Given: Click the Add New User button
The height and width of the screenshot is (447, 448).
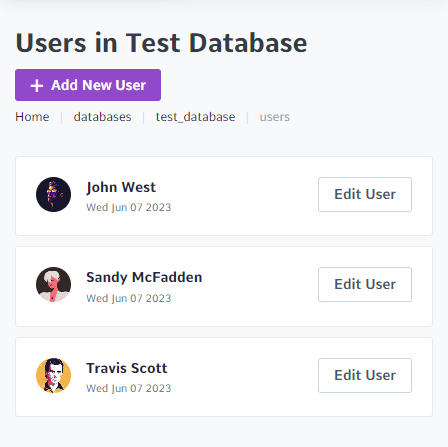Looking at the screenshot, I should 88,85.
